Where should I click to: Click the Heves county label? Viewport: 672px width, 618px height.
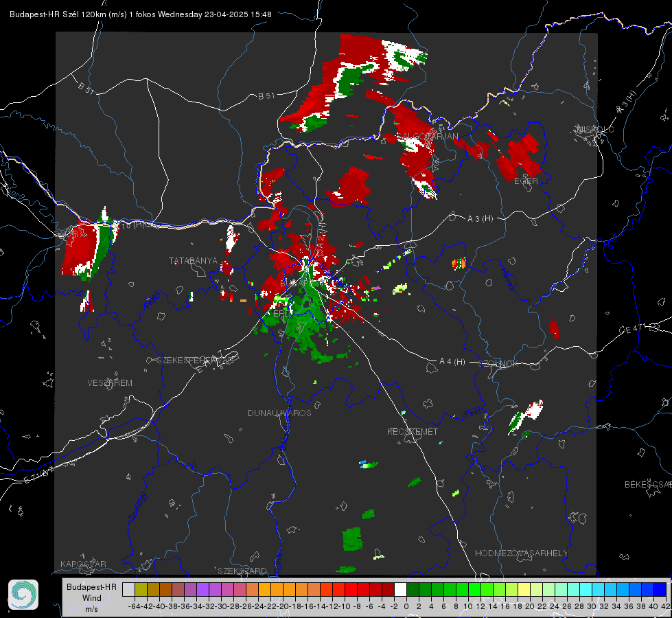point(508,279)
